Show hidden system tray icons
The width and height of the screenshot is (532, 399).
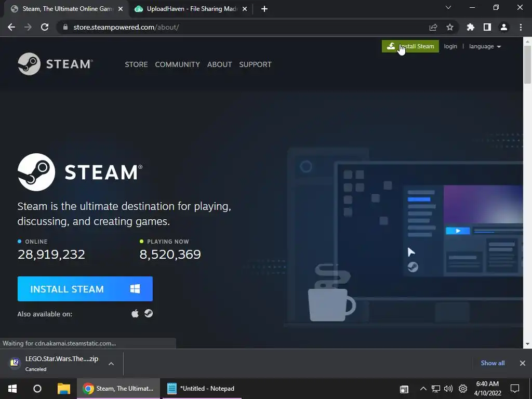pyautogui.click(x=423, y=389)
